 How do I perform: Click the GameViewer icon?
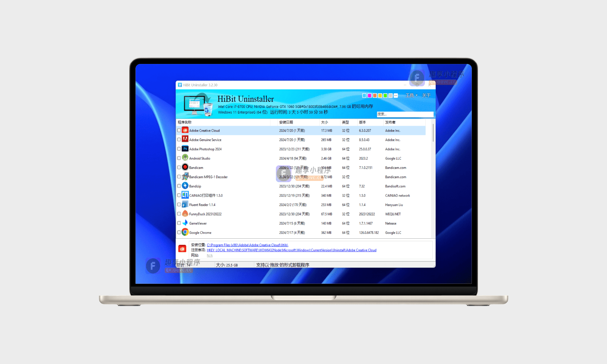point(185,223)
